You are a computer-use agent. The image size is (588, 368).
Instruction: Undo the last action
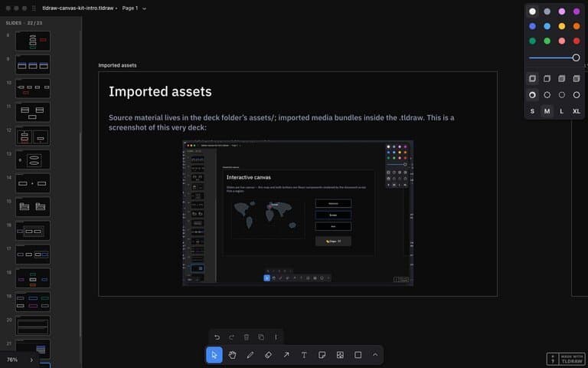[217, 337]
